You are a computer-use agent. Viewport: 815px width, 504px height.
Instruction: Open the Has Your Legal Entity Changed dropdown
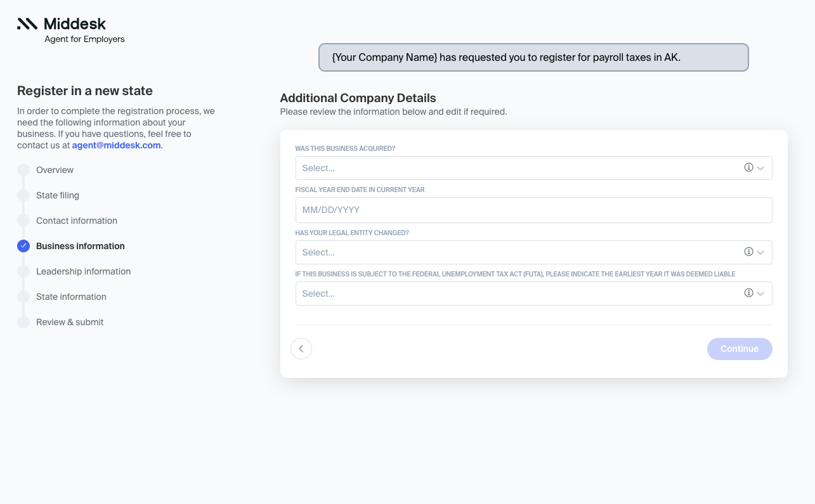tap(533, 252)
